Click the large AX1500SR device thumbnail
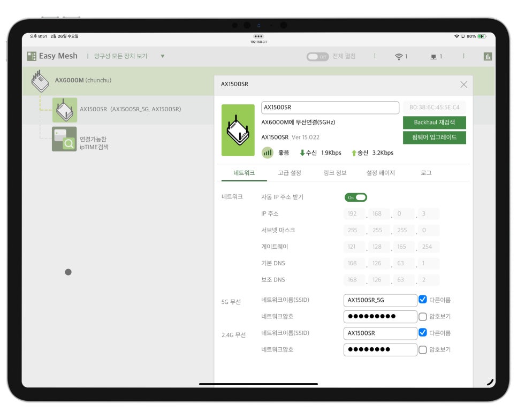This screenshot has height=420, width=517. click(x=238, y=130)
